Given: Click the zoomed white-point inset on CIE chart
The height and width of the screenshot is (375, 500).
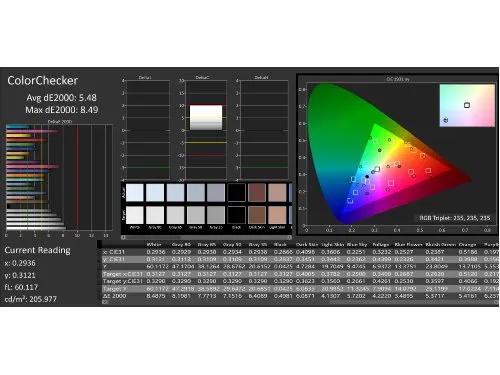Looking at the screenshot, I should pyautogui.click(x=467, y=105).
